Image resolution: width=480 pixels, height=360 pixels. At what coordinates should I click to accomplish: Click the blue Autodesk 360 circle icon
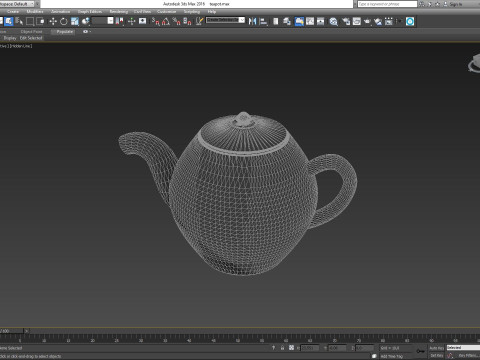coord(410,21)
